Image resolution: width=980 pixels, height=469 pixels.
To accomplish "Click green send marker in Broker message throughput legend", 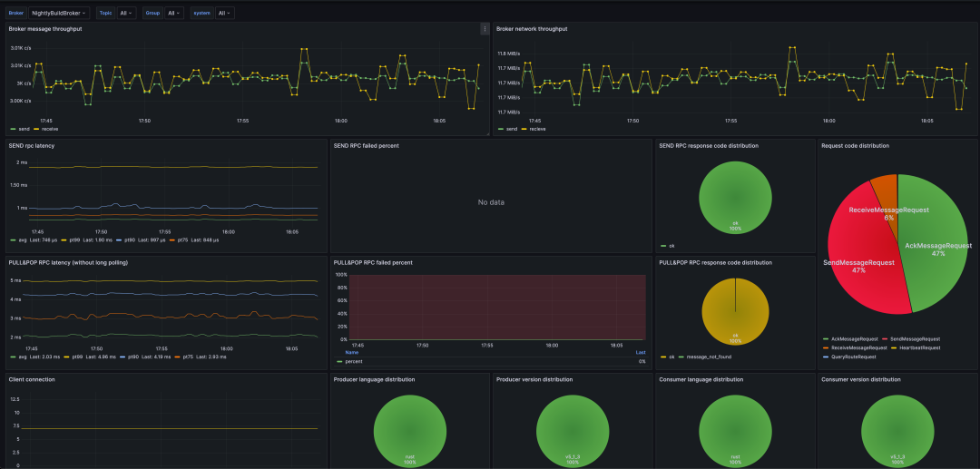I will [x=14, y=129].
